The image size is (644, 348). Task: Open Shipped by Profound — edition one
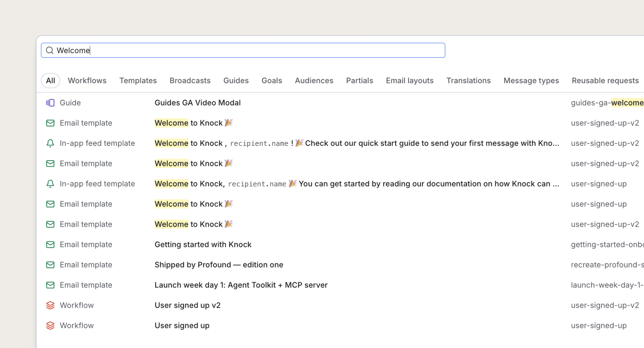click(219, 265)
